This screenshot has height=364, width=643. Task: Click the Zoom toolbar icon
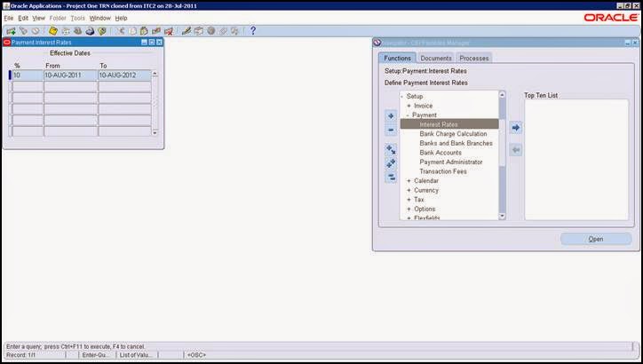[199, 31]
